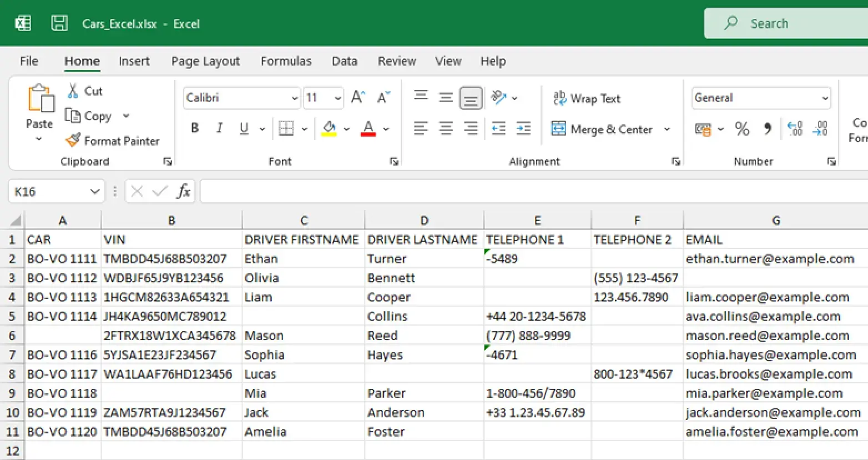Click the Orientation text angle icon

pyautogui.click(x=499, y=98)
